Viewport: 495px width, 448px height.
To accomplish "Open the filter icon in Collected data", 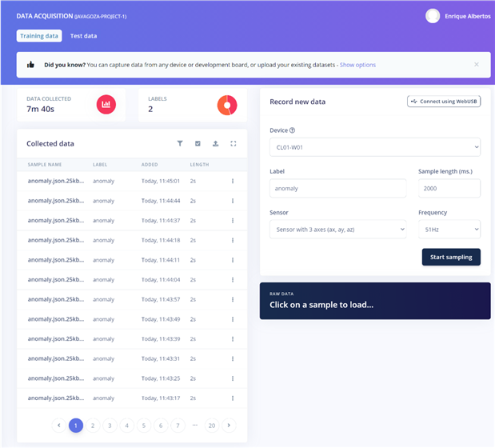I will point(180,144).
